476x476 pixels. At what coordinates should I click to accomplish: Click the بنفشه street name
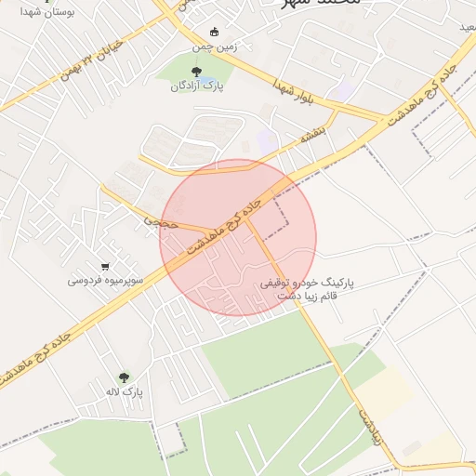313,134
